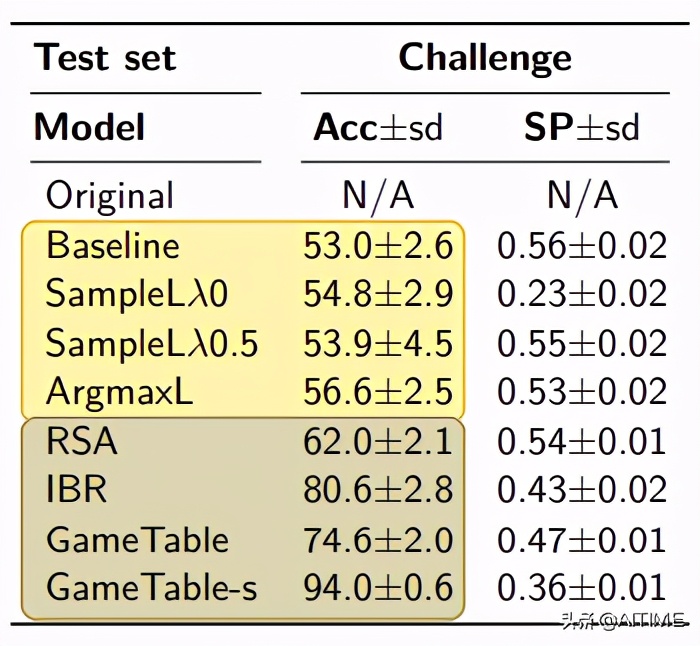This screenshot has width=700, height=646.
Task: Click the "SampleLλ0.5" model name
Action: tap(152, 343)
